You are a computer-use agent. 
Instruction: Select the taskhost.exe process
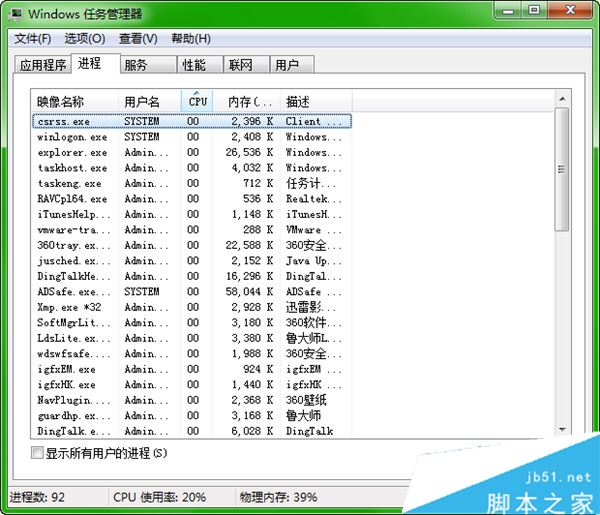192,168
